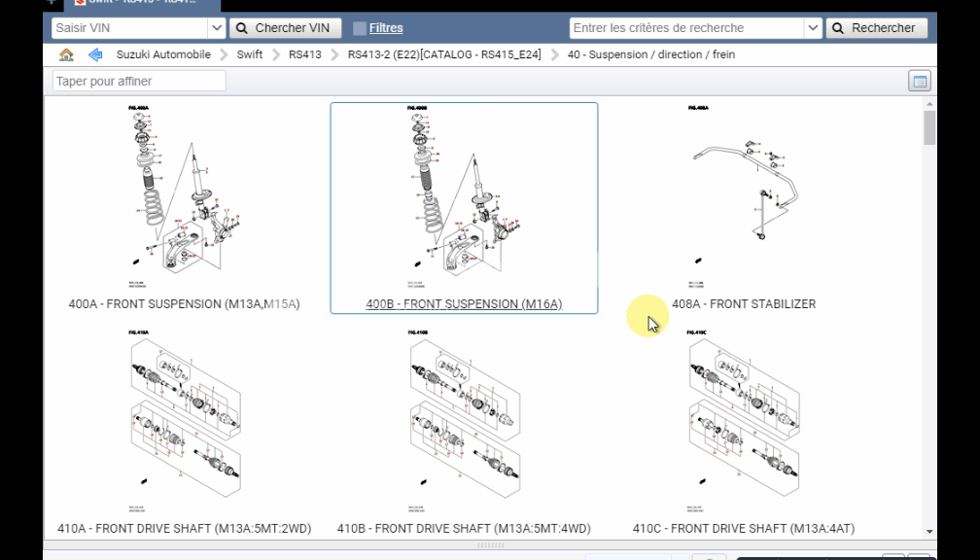
Task: Switch to the Swift - RS413 browser tab
Action: 143,4
